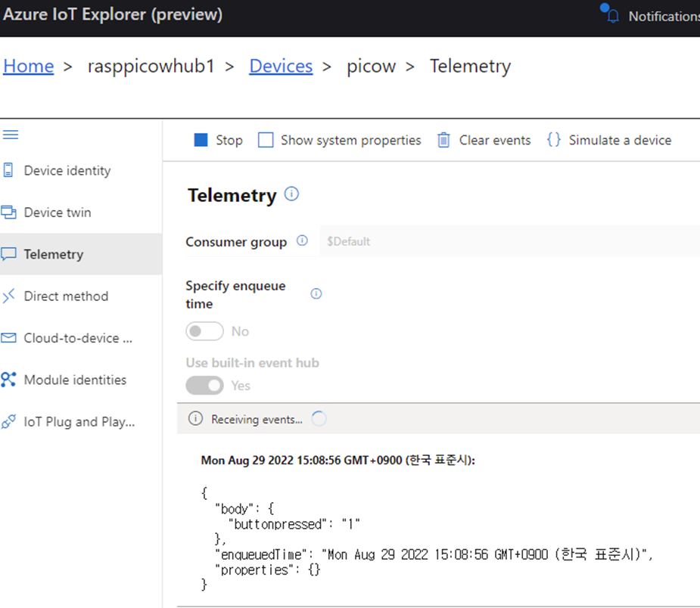Click the Consumer group info icon
This screenshot has width=700, height=608.
click(x=302, y=241)
